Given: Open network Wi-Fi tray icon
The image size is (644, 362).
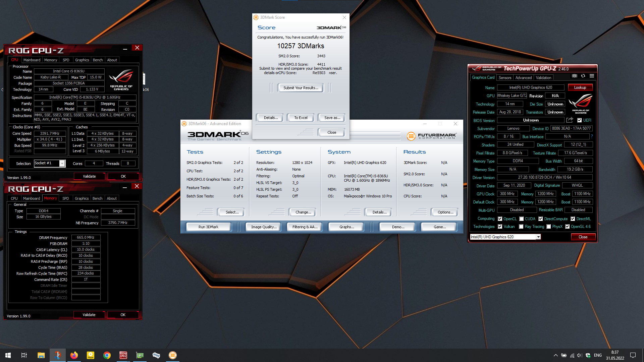Looking at the screenshot, I should (x=572, y=355).
